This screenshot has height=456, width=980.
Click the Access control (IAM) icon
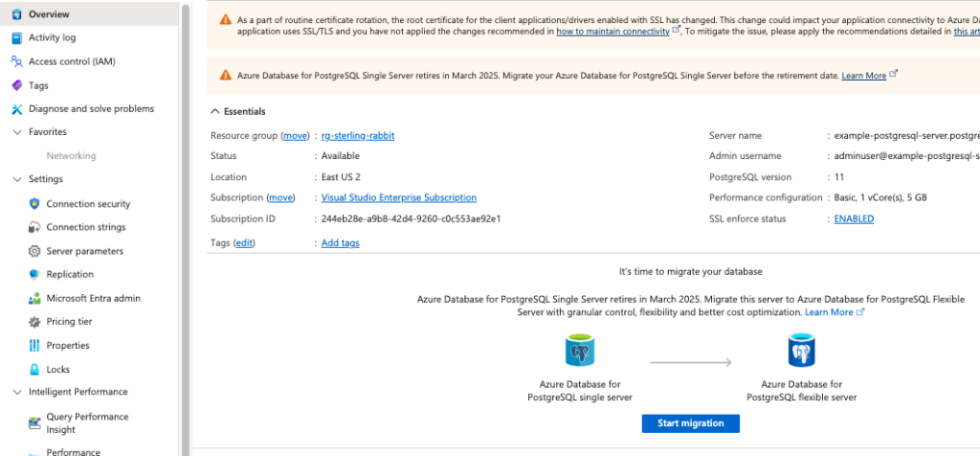click(17, 61)
